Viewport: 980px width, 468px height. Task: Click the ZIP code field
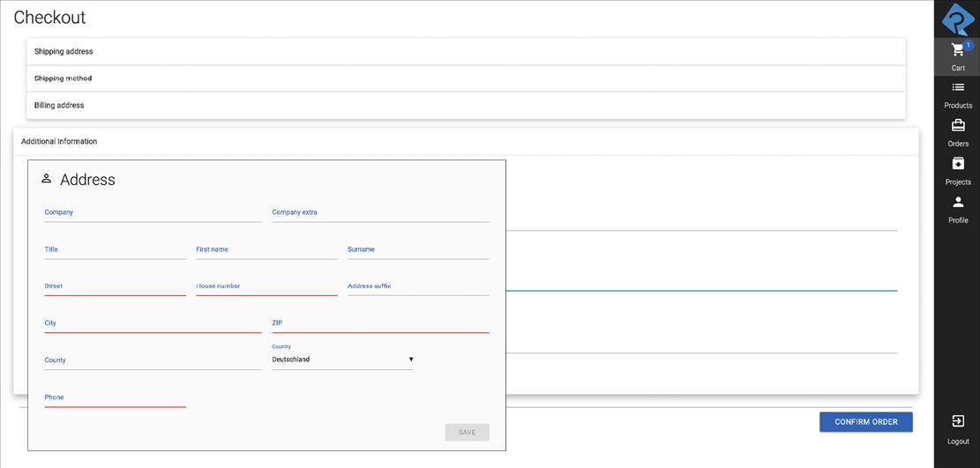click(380, 324)
